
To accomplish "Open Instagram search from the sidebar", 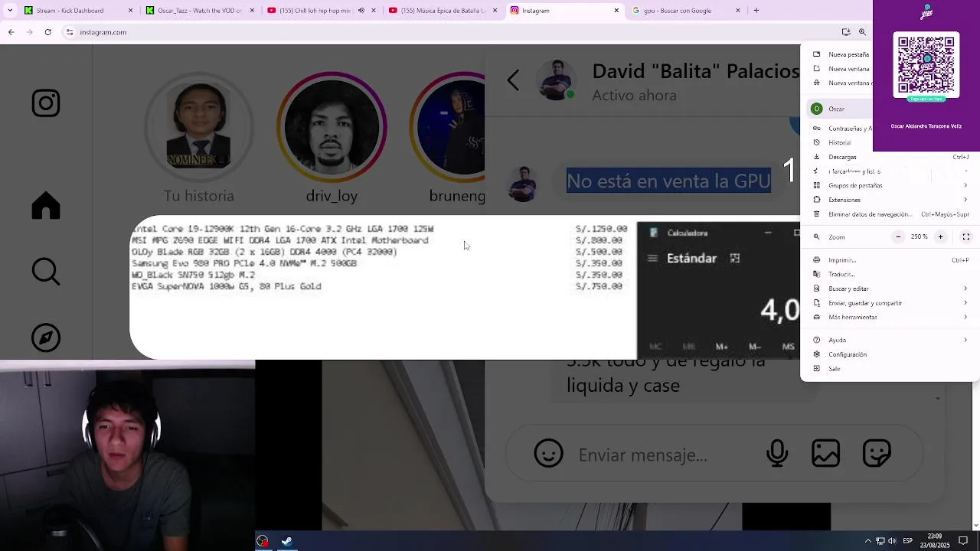I will (46, 272).
